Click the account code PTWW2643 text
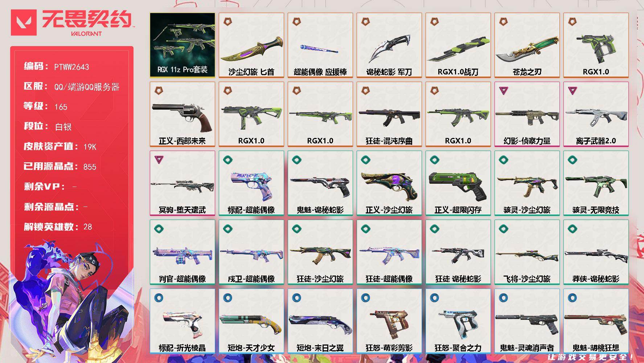 coord(71,67)
